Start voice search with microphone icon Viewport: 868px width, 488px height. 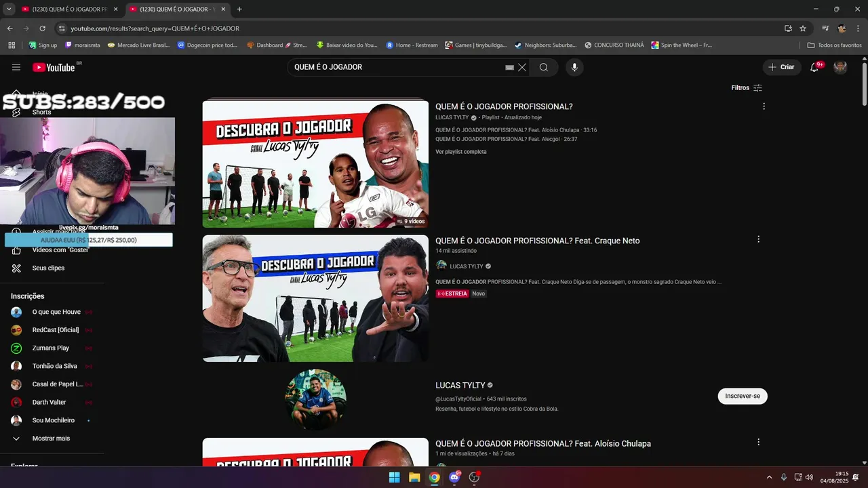[x=574, y=67]
